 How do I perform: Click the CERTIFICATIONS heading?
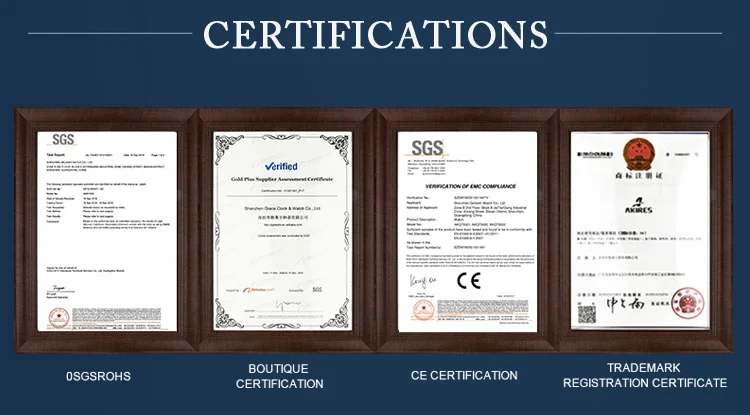[375, 34]
